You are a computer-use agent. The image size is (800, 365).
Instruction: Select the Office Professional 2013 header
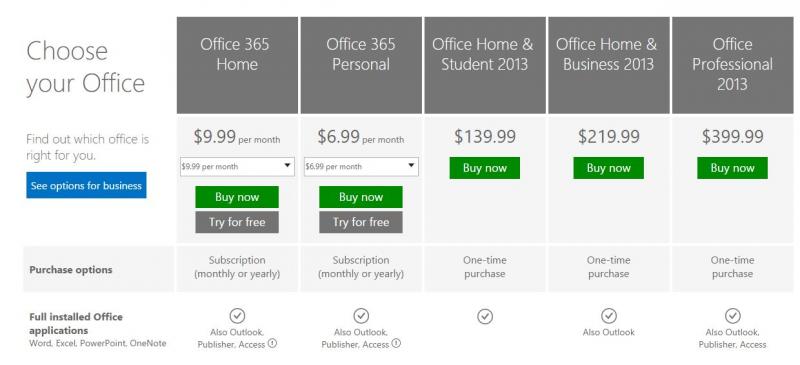tap(733, 65)
